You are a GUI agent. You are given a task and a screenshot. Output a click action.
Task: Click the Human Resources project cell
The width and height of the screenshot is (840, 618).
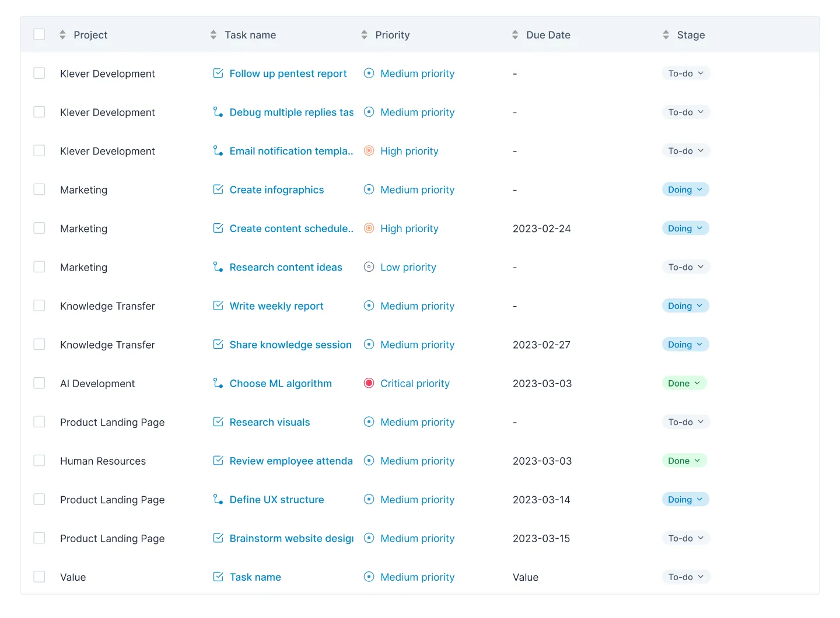(x=103, y=461)
